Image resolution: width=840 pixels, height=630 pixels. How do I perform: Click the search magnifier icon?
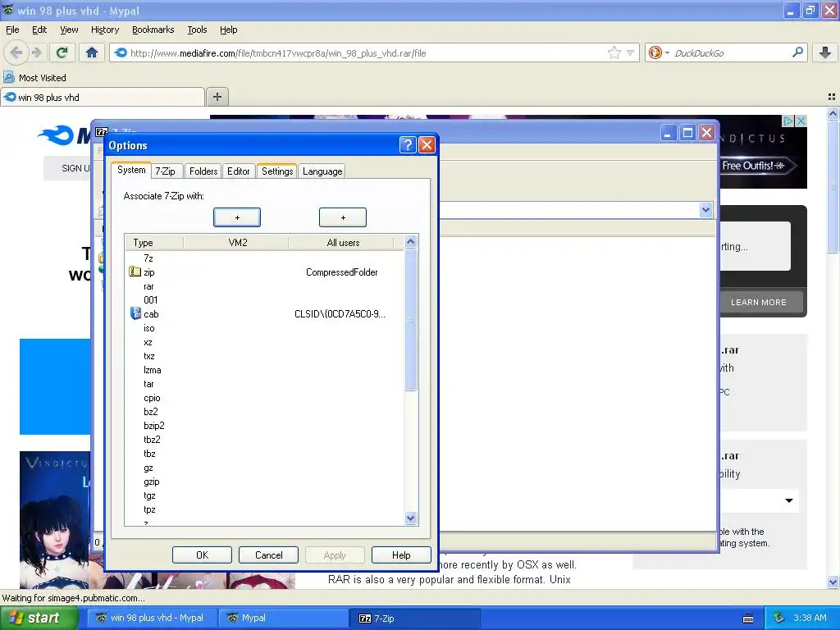pos(797,52)
